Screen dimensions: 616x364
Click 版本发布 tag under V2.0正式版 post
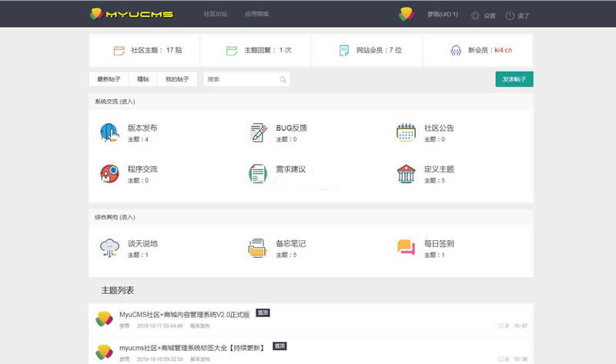click(x=200, y=326)
